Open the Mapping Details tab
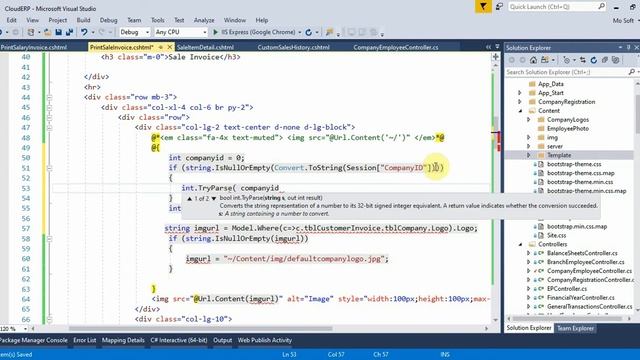This screenshot has height=360, width=640. 123,340
